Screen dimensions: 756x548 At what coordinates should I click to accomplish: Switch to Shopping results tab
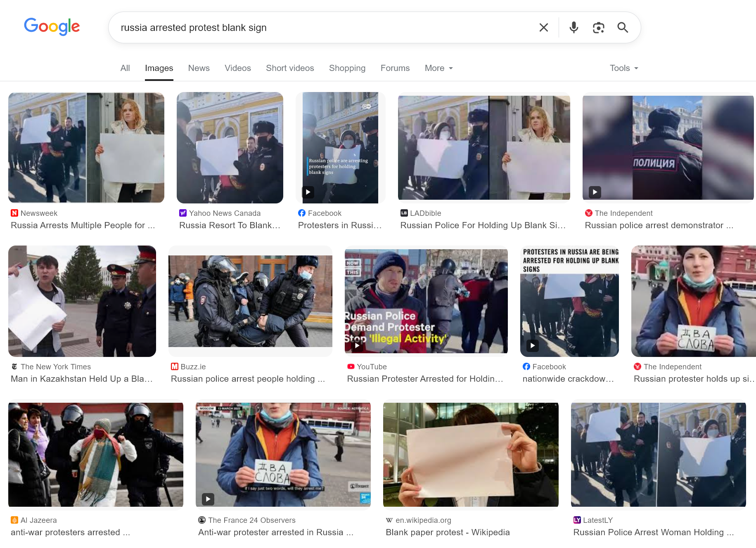point(347,68)
